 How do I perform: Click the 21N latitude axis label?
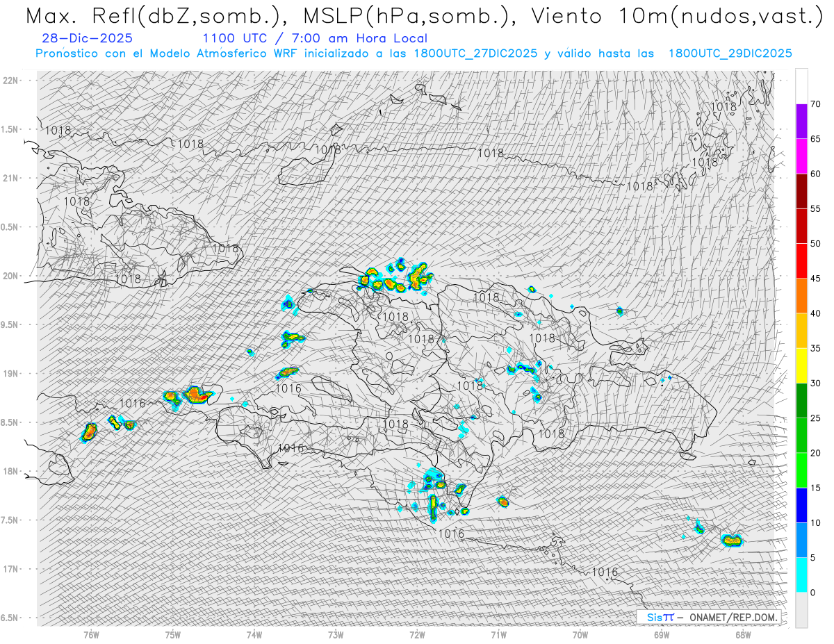(12, 178)
